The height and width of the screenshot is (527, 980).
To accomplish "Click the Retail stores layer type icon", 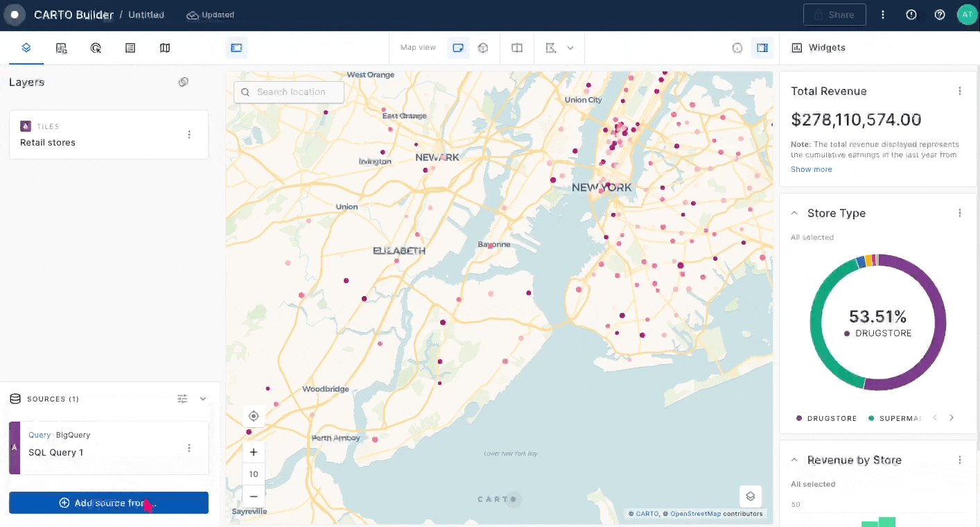I will [26, 126].
